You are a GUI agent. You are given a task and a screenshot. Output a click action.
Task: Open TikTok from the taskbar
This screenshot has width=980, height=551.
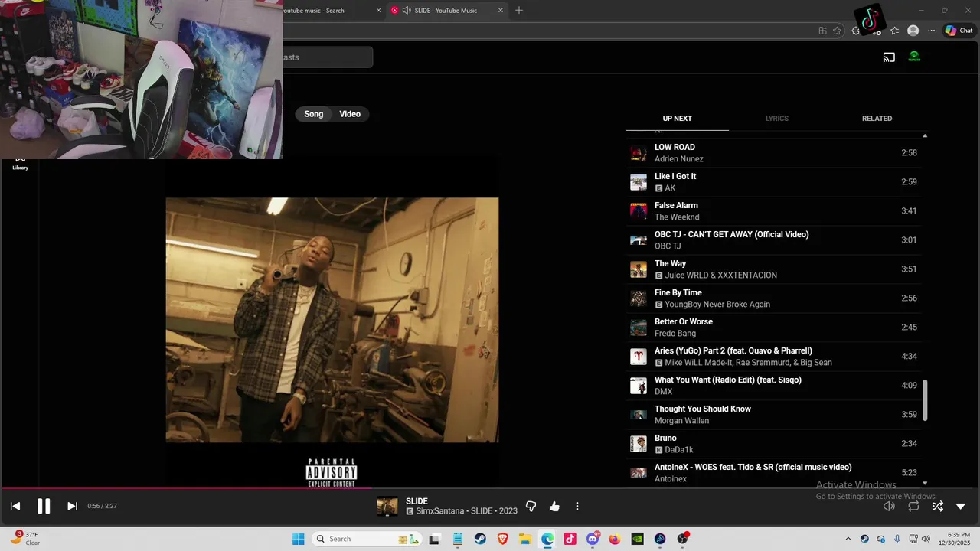point(570,539)
